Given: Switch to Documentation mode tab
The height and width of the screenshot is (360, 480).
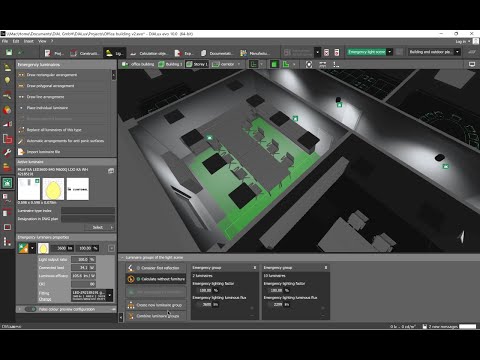Looking at the screenshot, I should [217, 53].
